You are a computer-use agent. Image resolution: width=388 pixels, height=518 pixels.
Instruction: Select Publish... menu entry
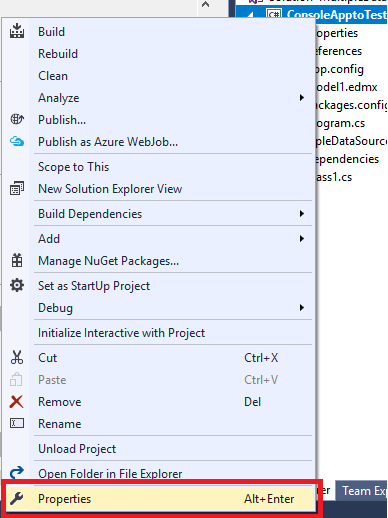pyautogui.click(x=158, y=120)
